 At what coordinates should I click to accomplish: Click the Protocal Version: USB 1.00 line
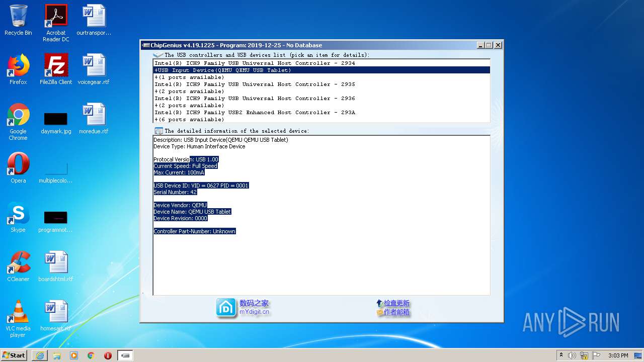186,159
